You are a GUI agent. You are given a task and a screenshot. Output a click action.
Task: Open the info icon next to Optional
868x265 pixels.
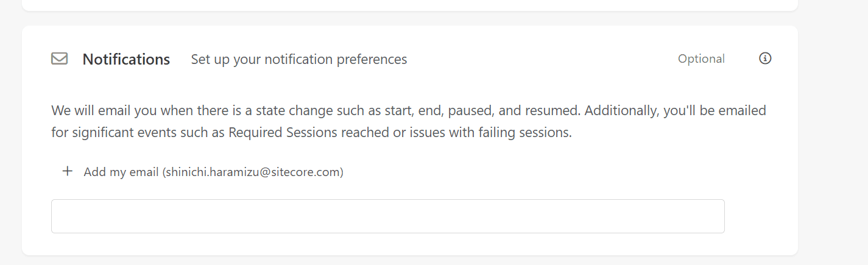765,58
